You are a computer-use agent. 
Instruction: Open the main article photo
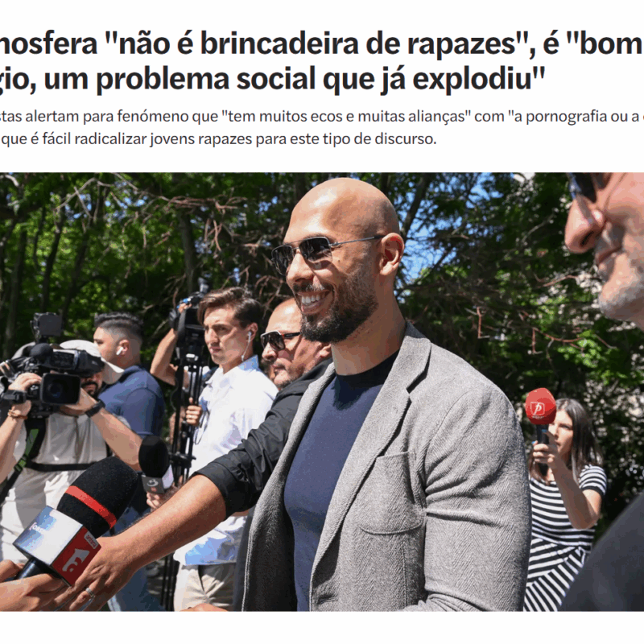click(322, 392)
